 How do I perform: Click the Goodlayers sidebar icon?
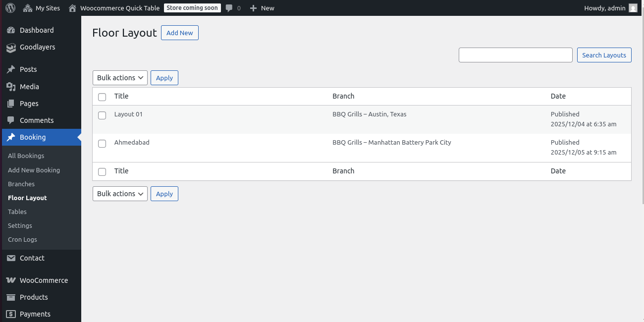[x=11, y=48]
